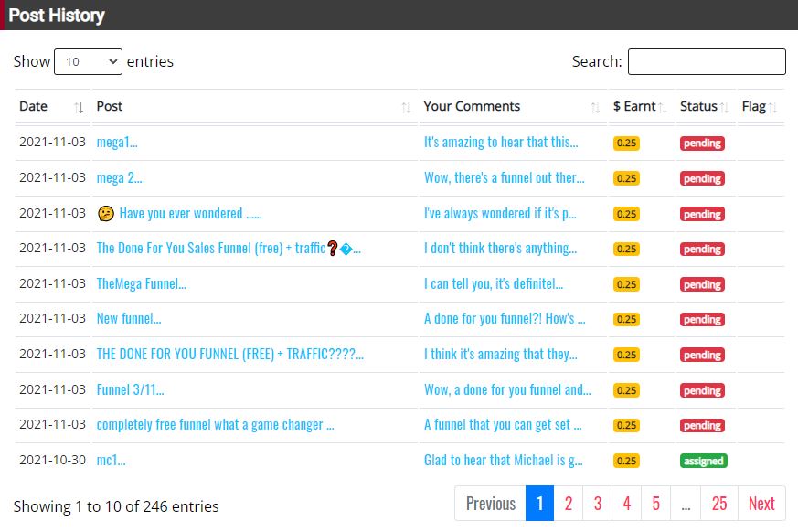The height and width of the screenshot is (532, 798).
Task: Open the mega 2... post link
Action: [x=119, y=177]
